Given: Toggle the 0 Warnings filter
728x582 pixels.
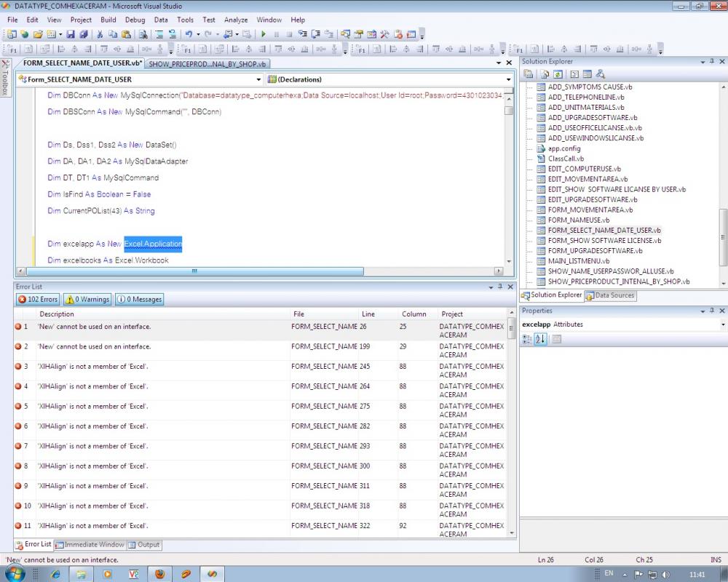Looking at the screenshot, I should coord(87,299).
